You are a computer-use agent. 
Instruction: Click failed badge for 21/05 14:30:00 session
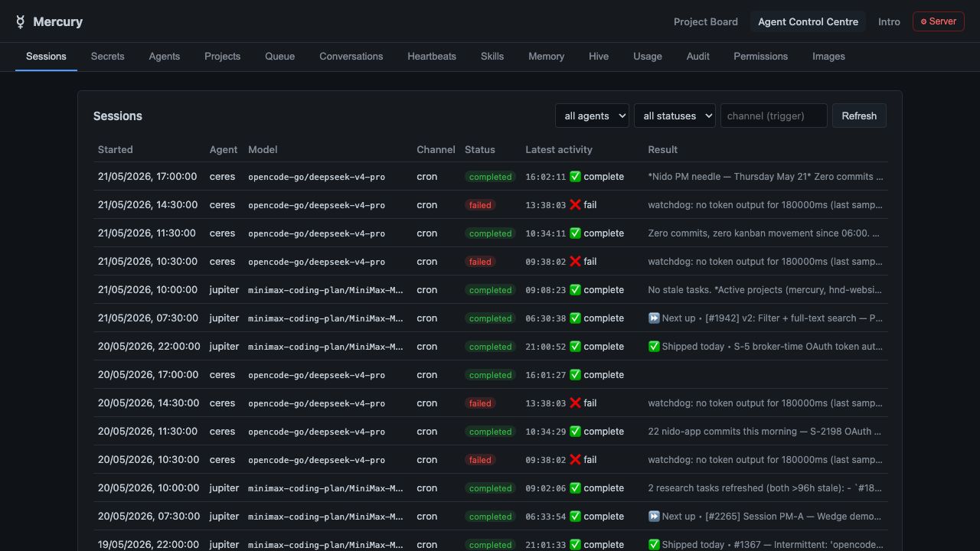pos(480,205)
